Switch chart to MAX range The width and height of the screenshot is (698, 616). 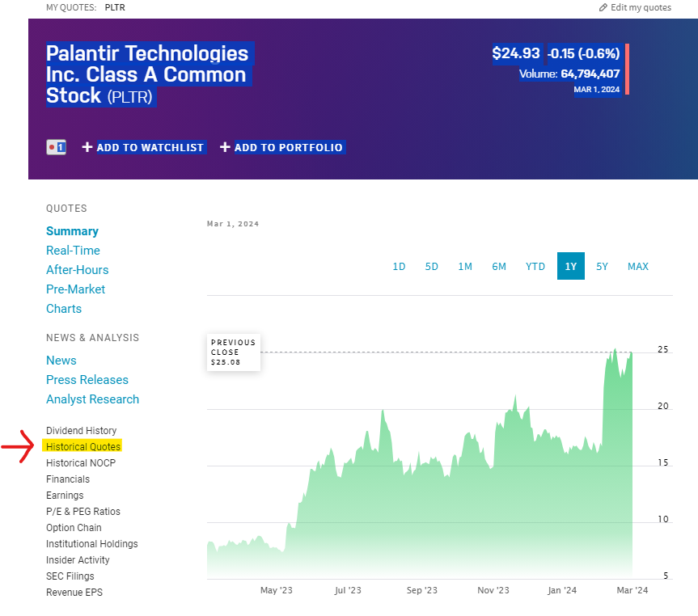(x=638, y=266)
